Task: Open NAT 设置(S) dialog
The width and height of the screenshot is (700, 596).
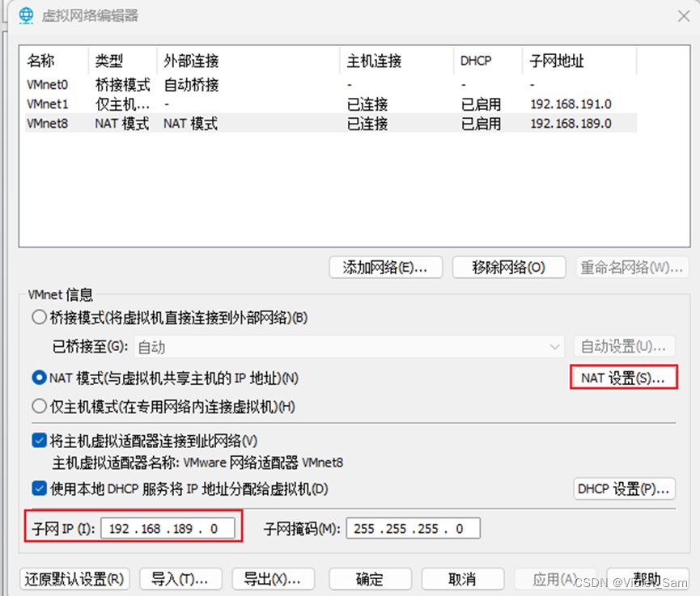Action: pos(624,378)
